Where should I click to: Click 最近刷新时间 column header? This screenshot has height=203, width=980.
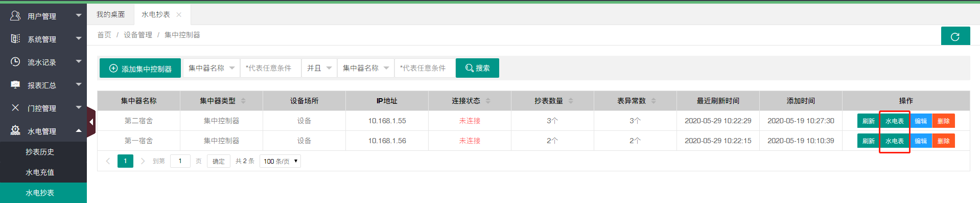coord(718,101)
